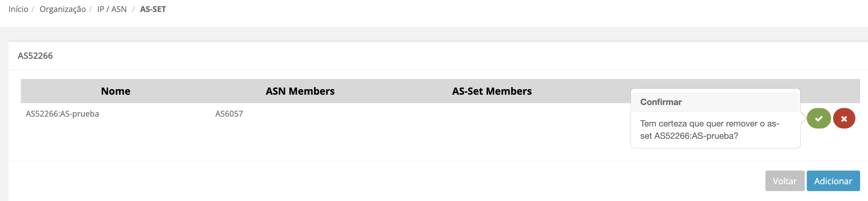Viewport: 868px width, 201px height.
Task: Click the AS6057 member cell
Action: tap(229, 114)
